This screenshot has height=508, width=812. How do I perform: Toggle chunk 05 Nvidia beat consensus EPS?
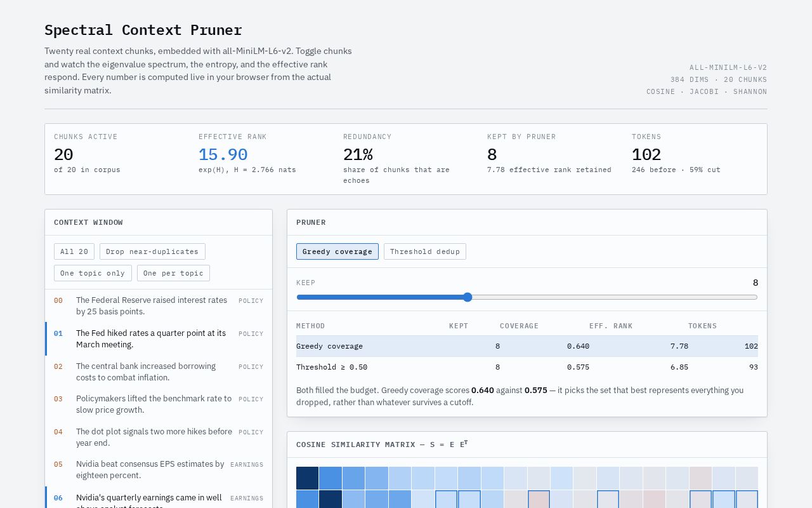pos(159,470)
